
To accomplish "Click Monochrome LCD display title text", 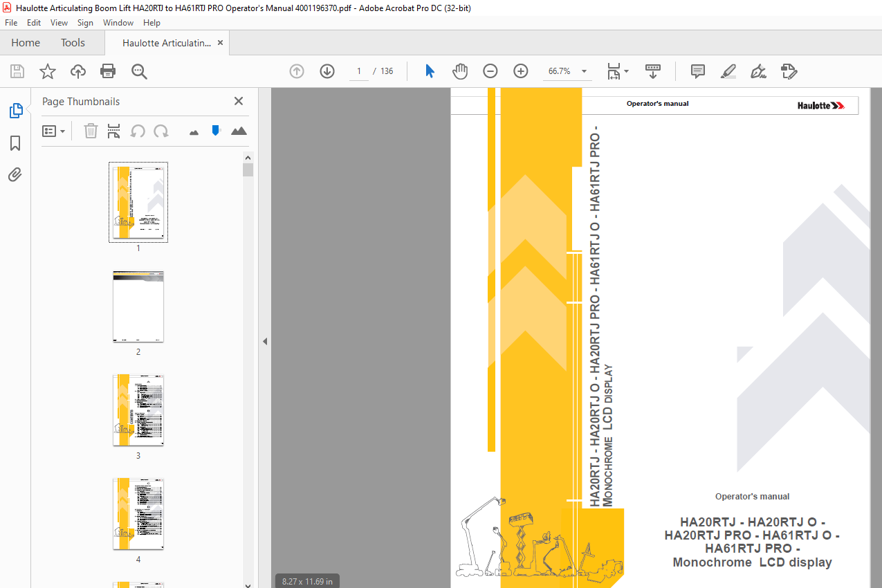I will click(x=752, y=562).
